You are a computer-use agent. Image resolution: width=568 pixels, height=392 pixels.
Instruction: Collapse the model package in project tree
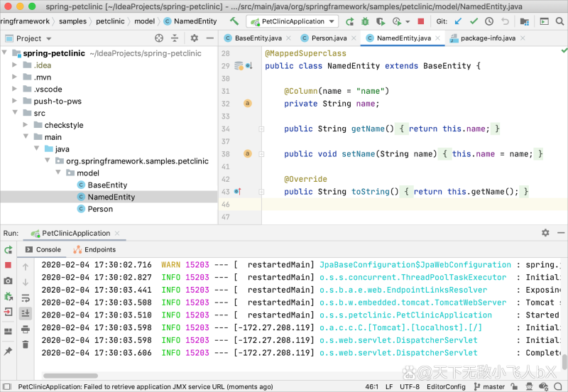coord(60,173)
